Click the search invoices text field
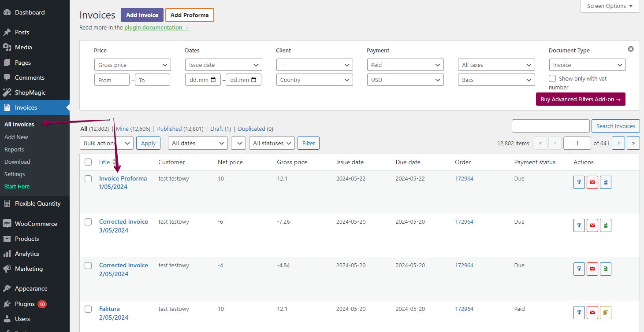Viewport: 644px width, 332px height. pyautogui.click(x=550, y=126)
